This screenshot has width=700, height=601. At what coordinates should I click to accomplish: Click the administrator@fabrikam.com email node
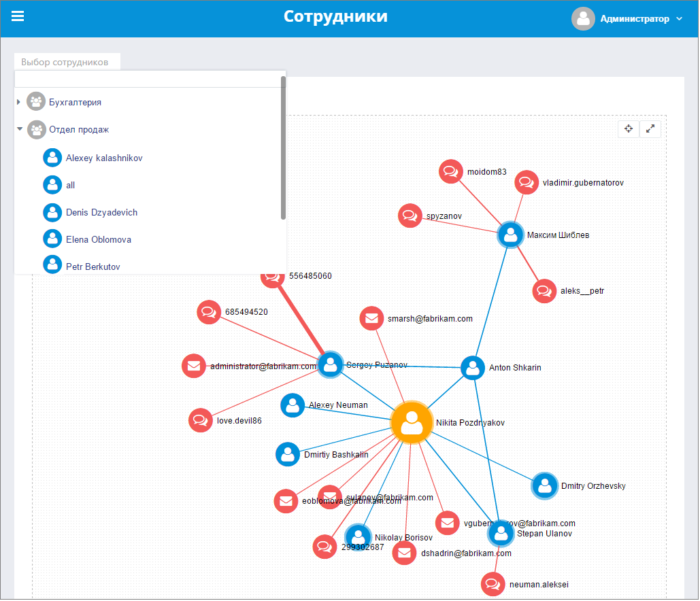(x=194, y=366)
